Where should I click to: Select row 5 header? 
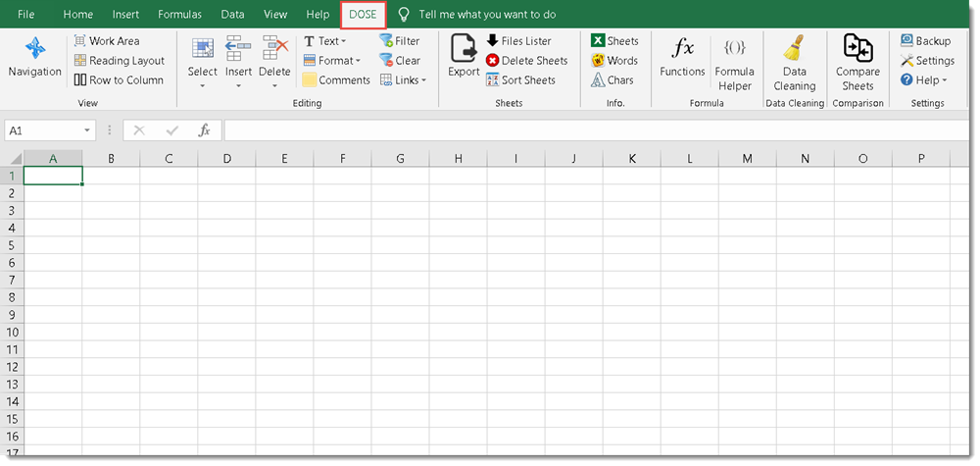[x=14, y=245]
